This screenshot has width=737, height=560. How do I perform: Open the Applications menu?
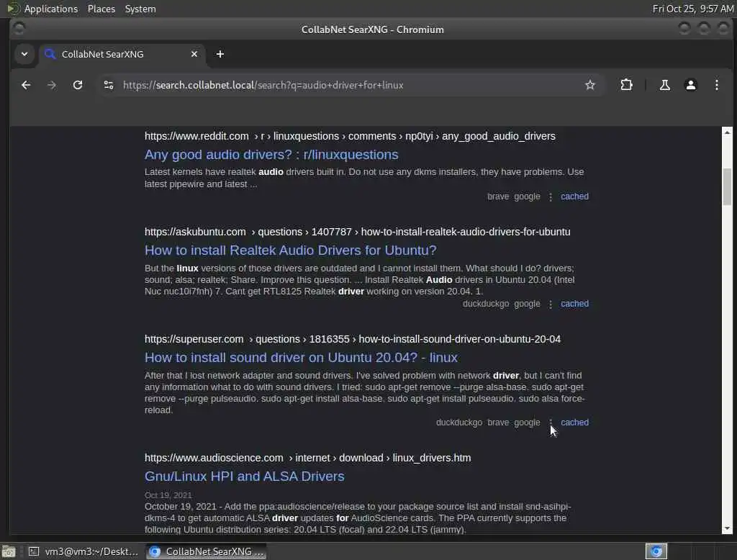pos(51,9)
